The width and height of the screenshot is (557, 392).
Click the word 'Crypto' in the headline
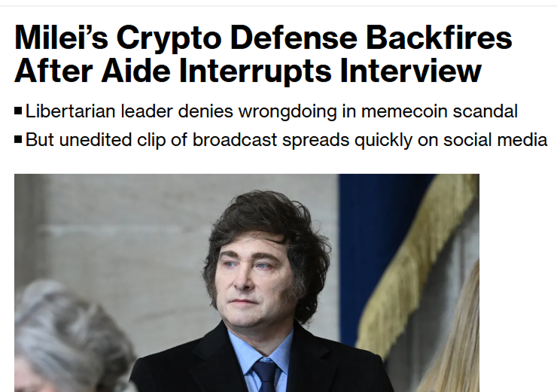(x=169, y=39)
